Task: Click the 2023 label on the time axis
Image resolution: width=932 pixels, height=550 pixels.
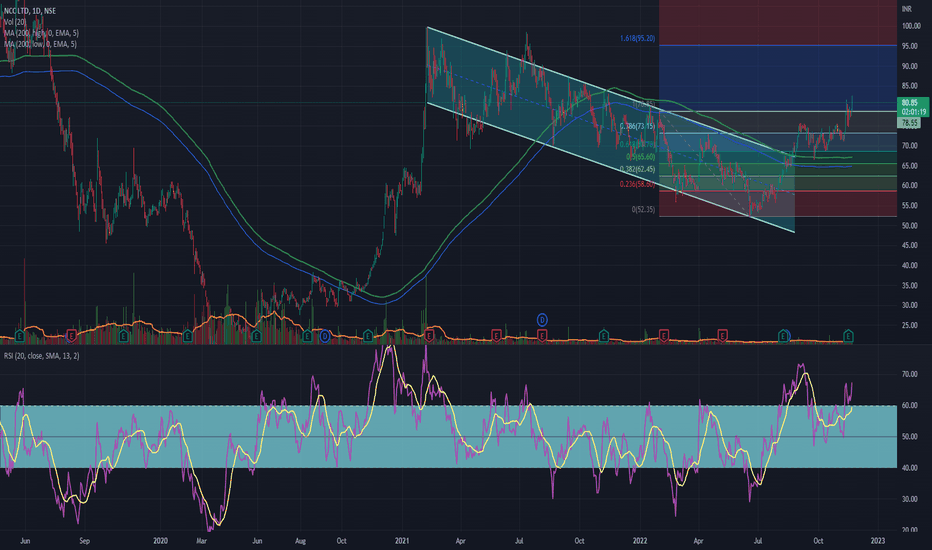Action: (877, 540)
